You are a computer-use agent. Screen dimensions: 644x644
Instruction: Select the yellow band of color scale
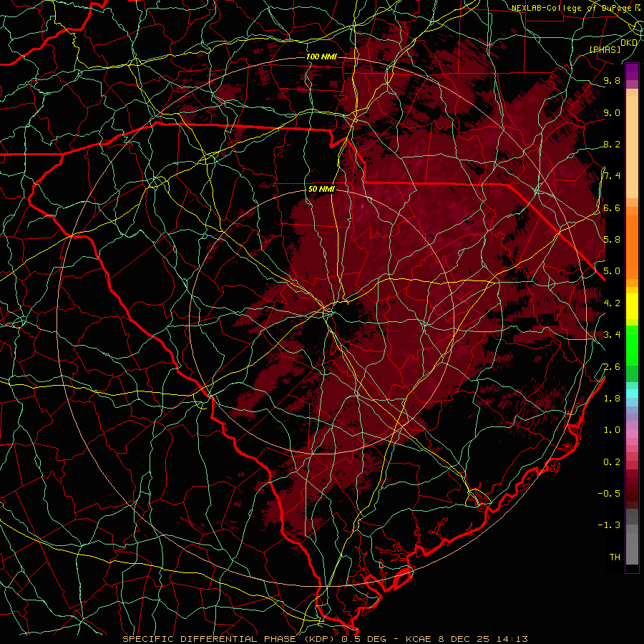pos(632,306)
